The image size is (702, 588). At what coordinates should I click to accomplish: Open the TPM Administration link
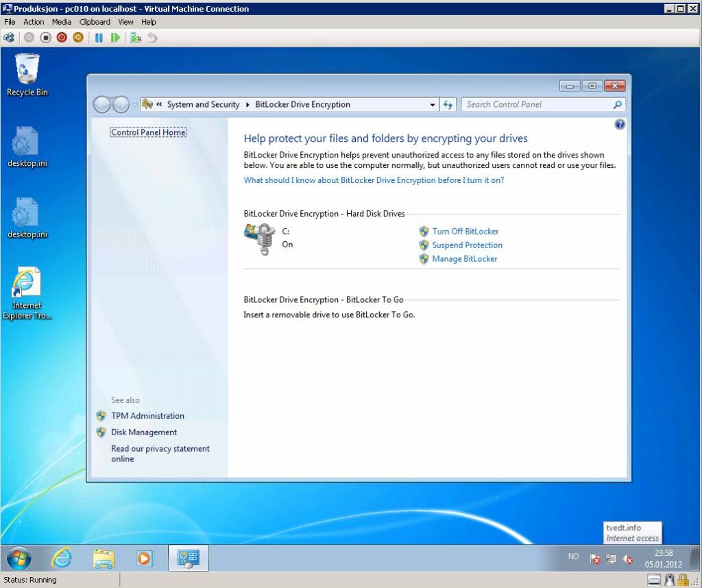(x=147, y=416)
